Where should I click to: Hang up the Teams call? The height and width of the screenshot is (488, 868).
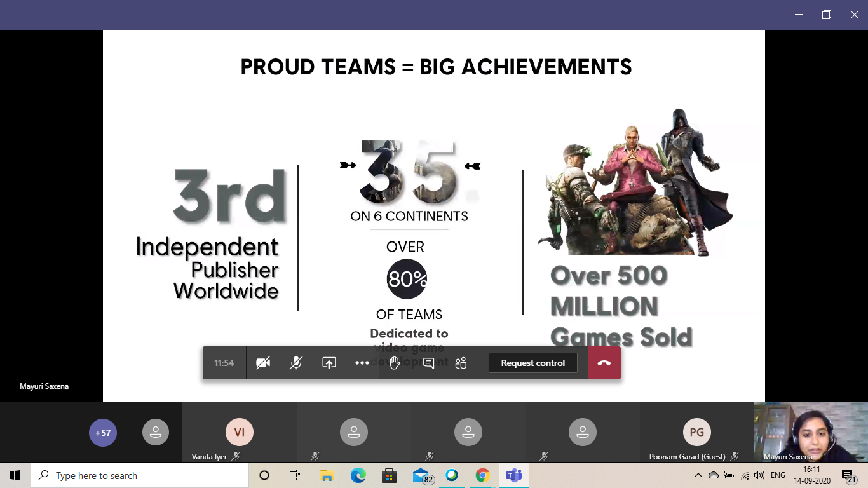click(x=604, y=362)
